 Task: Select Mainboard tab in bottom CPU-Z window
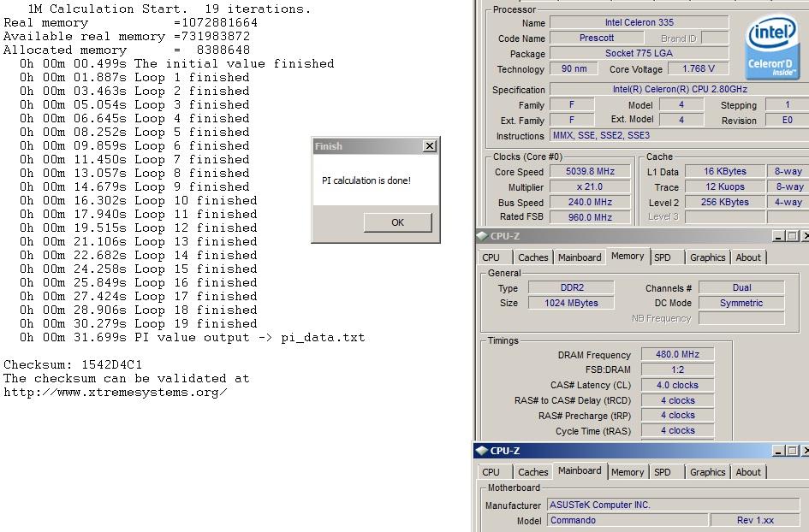coord(580,470)
